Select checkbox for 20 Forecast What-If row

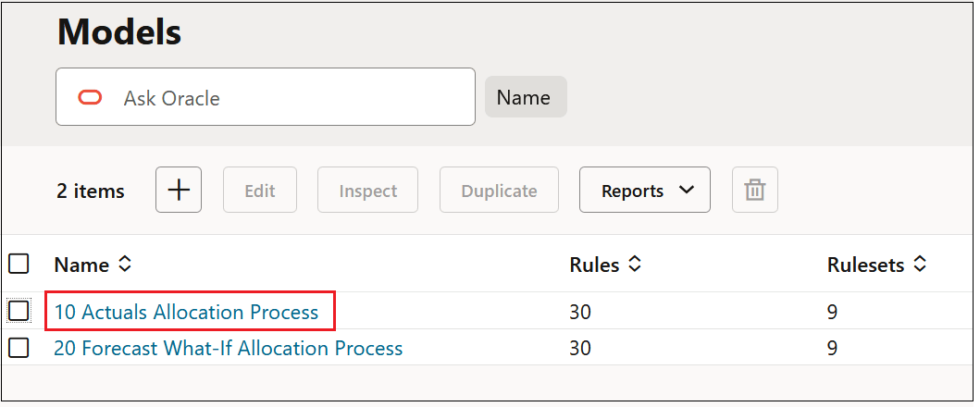[x=19, y=349]
